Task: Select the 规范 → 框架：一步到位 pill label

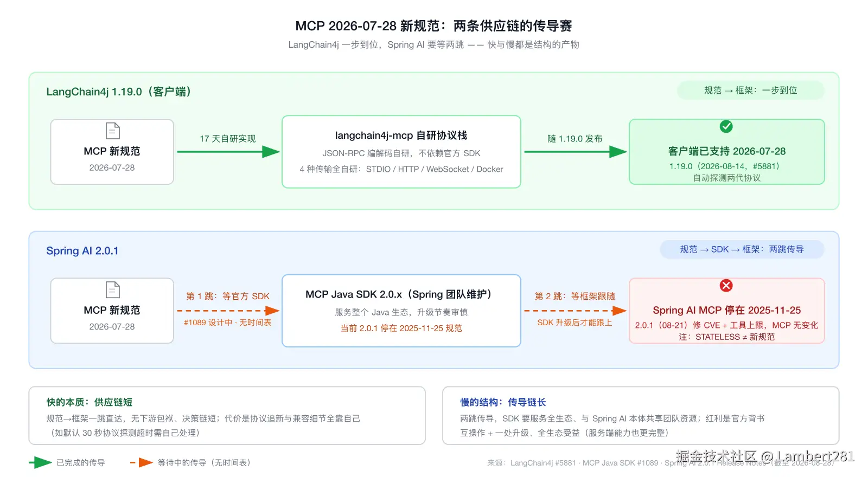Action: [751, 91]
